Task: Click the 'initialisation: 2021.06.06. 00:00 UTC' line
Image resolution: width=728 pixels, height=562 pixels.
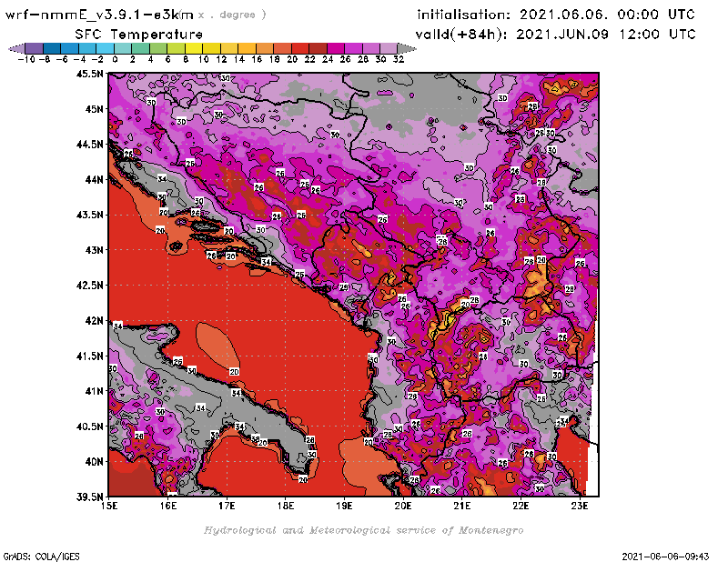Action: (x=556, y=15)
